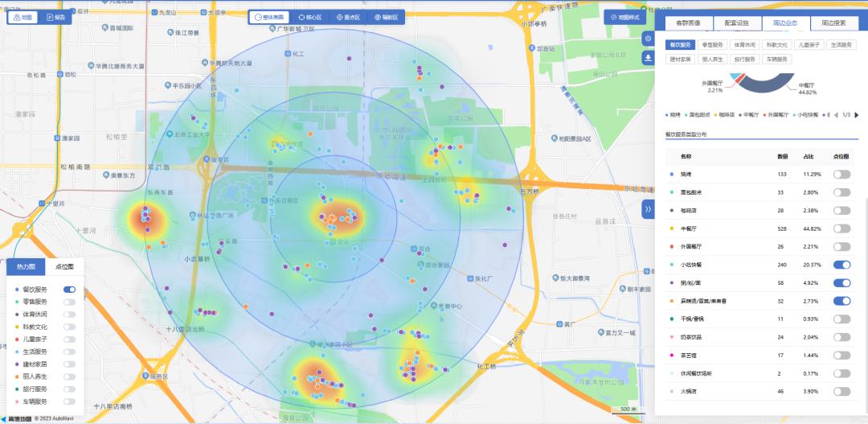
Task: Click the 点位图 column header in the table
Action: pyautogui.click(x=841, y=157)
